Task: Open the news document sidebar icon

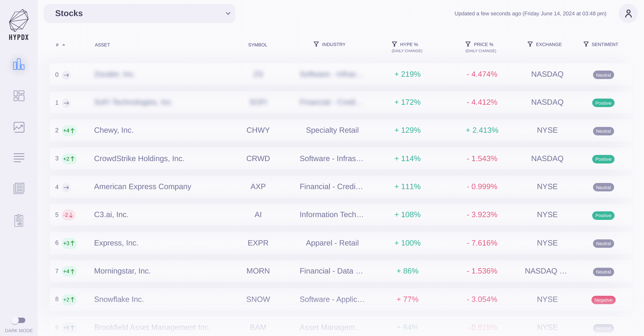Action: click(19, 189)
